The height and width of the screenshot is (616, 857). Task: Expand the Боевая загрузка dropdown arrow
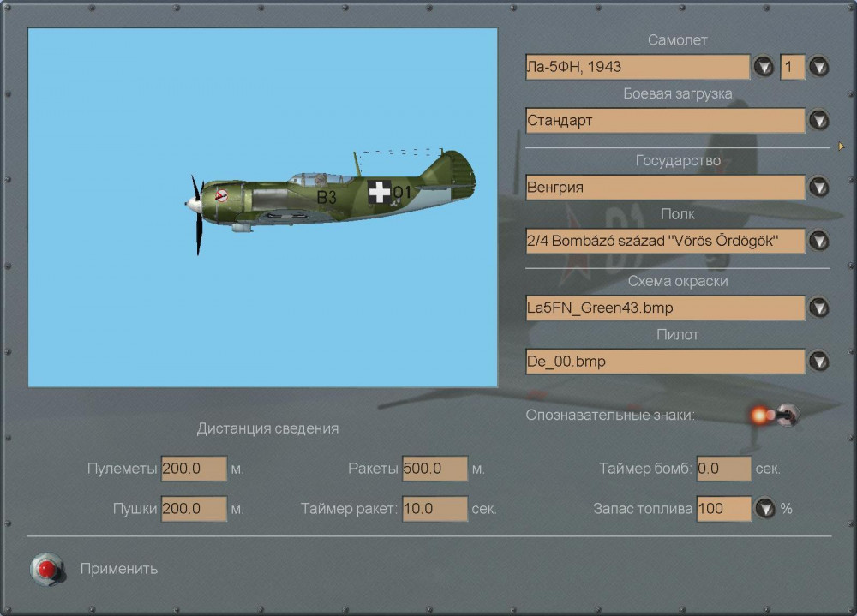pyautogui.click(x=819, y=120)
